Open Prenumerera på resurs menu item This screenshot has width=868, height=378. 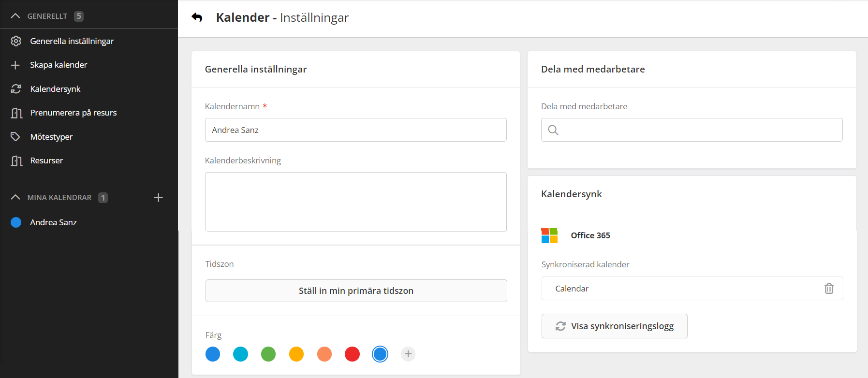pyautogui.click(x=73, y=113)
